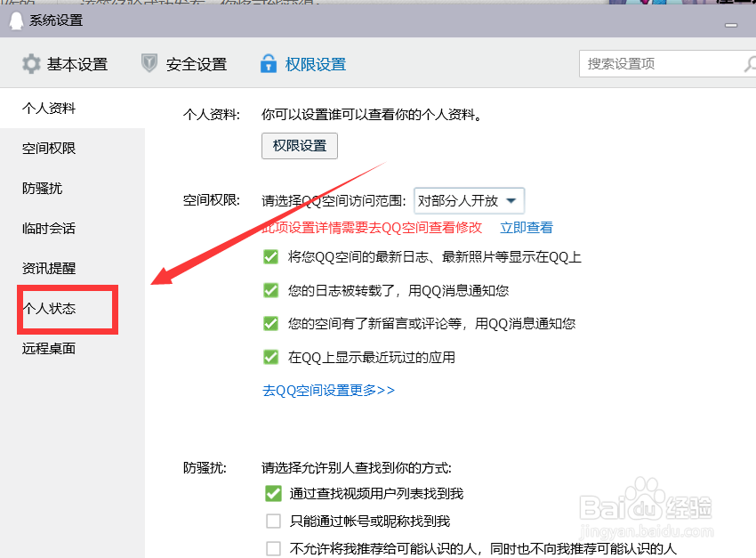Check 不允许将我推荐给可能认识的人
The height and width of the screenshot is (558, 756).
click(273, 548)
